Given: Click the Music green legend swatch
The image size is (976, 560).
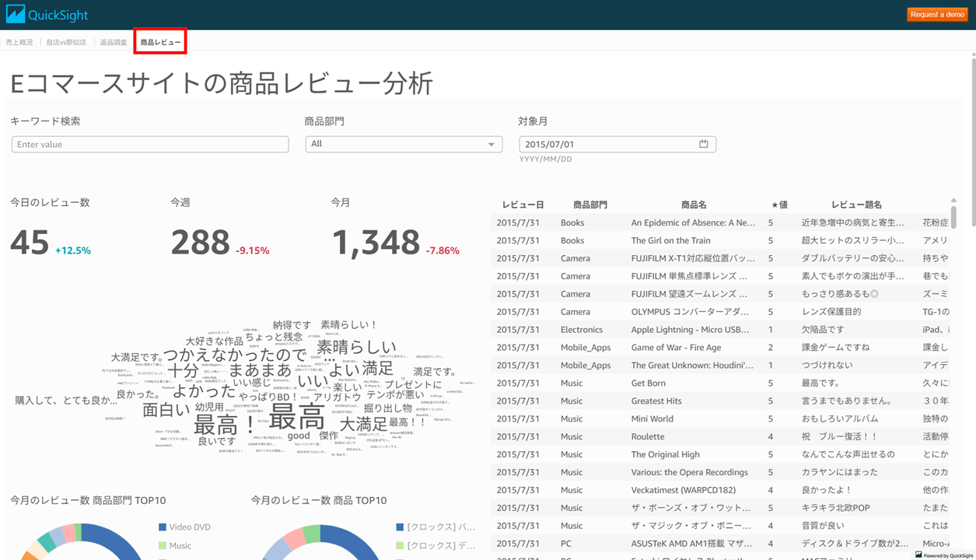Looking at the screenshot, I should (x=163, y=545).
